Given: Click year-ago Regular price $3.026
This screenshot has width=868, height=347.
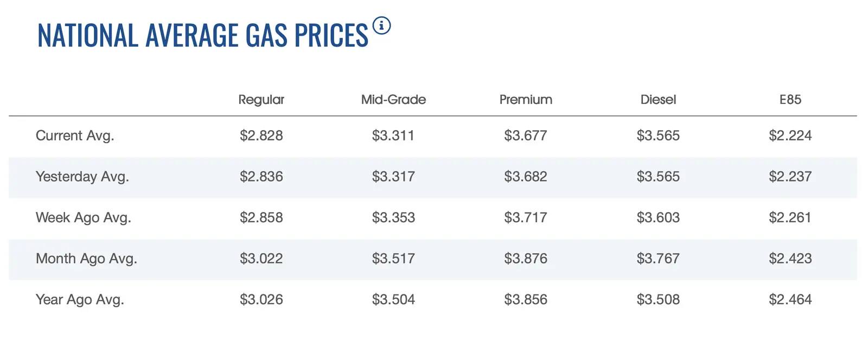Looking at the screenshot, I should (x=261, y=300).
